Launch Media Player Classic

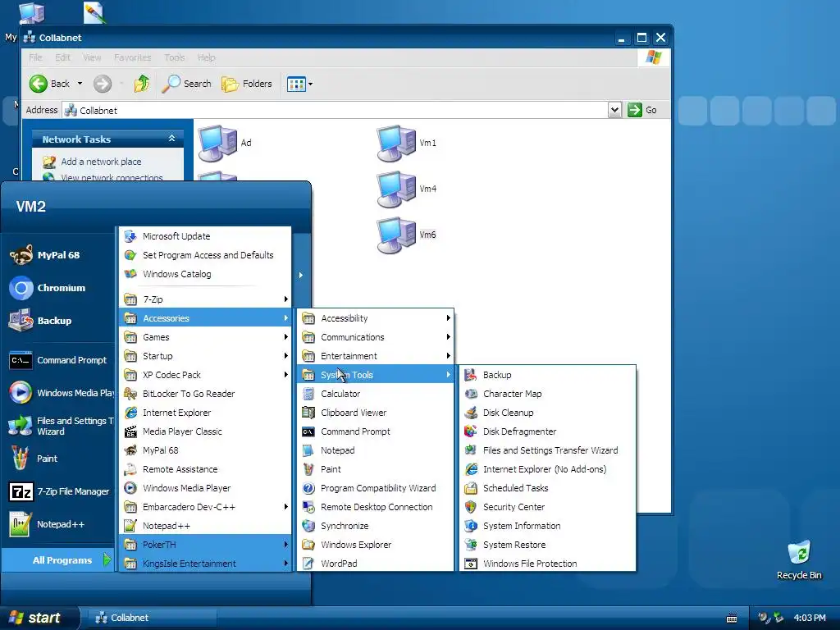[205, 431]
